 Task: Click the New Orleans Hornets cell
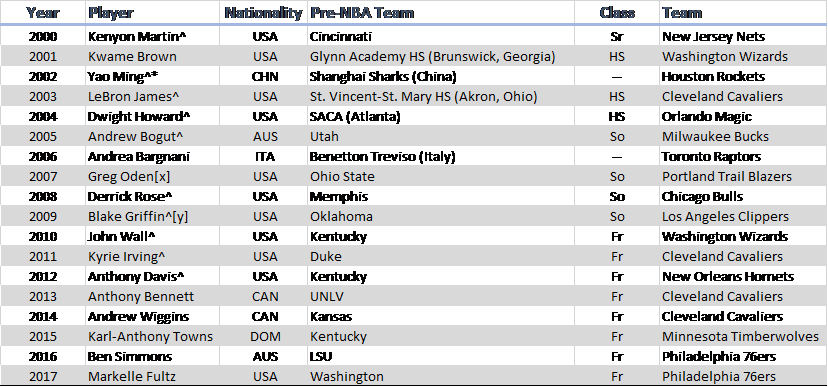pyautogui.click(x=744, y=277)
